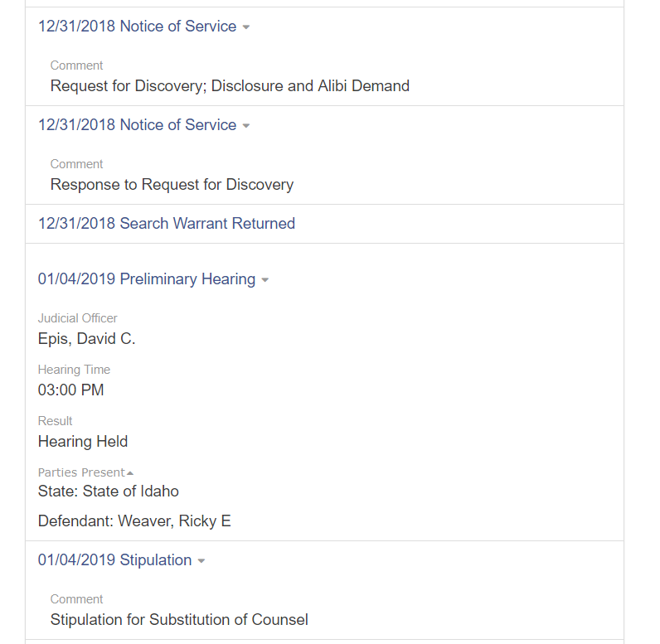660x644 pixels.
Task: Click the 01/04/2019 Stipulation heading
Action: [x=114, y=560]
